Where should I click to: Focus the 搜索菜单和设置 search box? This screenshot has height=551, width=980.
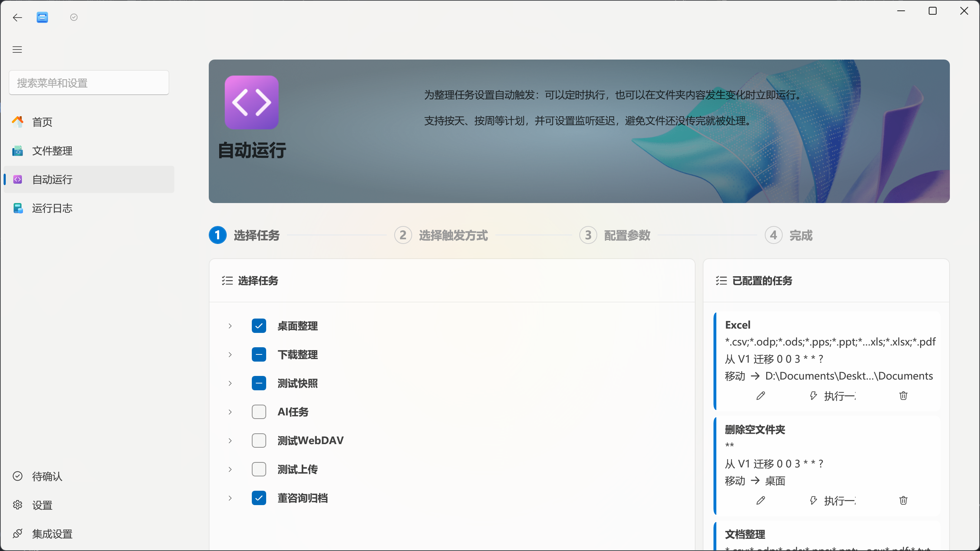point(89,83)
